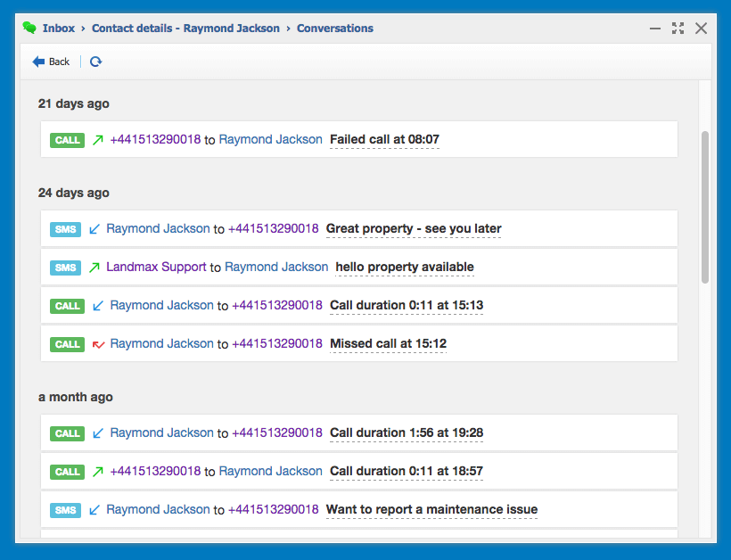This screenshot has width=731, height=560.
Task: Open the Landmax Support sender link
Action: click(x=156, y=268)
